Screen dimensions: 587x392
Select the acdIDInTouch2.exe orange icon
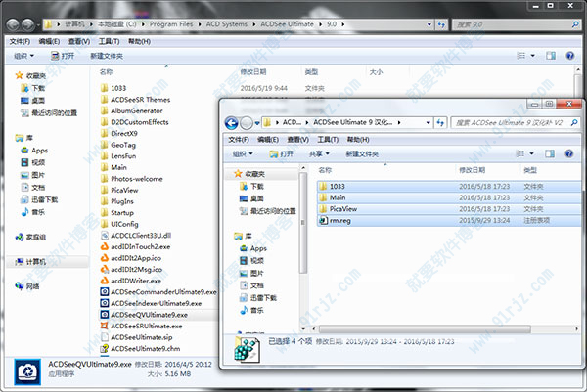coord(104,248)
